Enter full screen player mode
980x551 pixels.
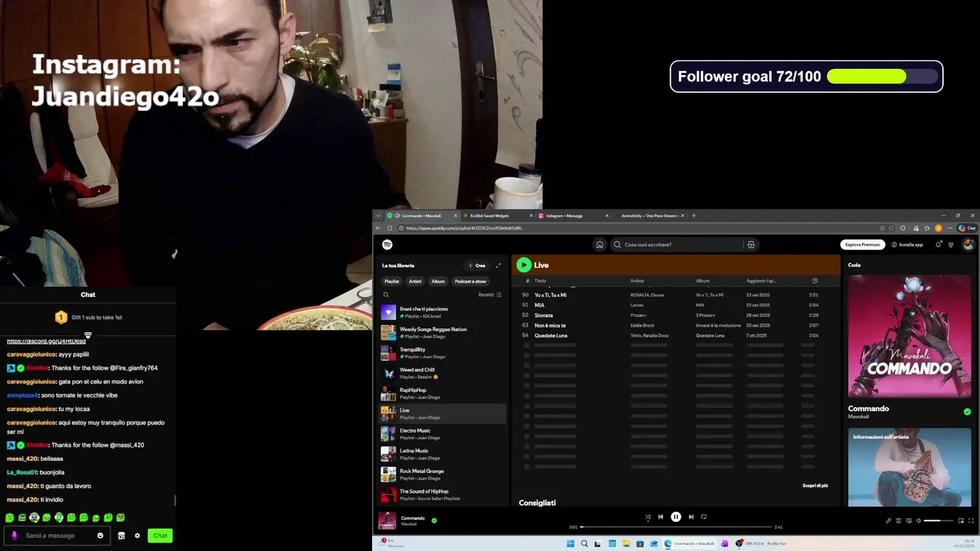click(972, 521)
